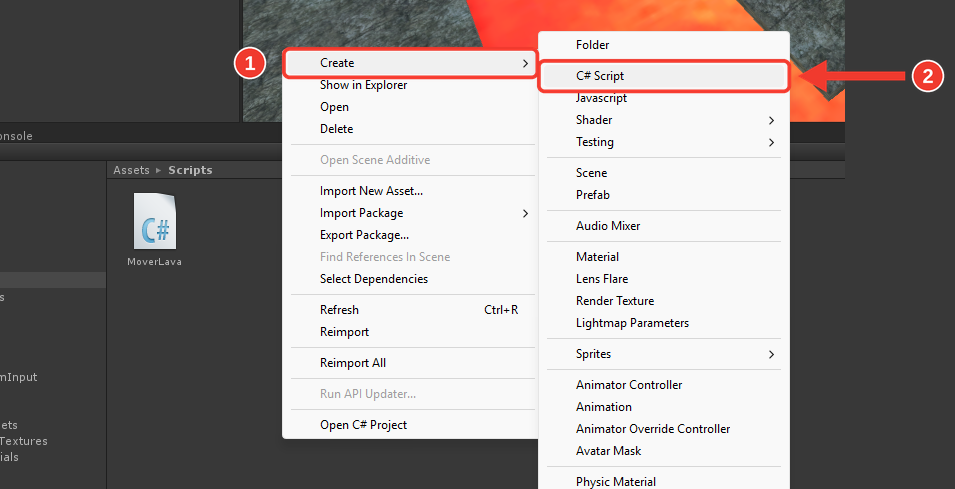Open the Shader submenu
Screen dimensions: 955x489
click(664, 120)
